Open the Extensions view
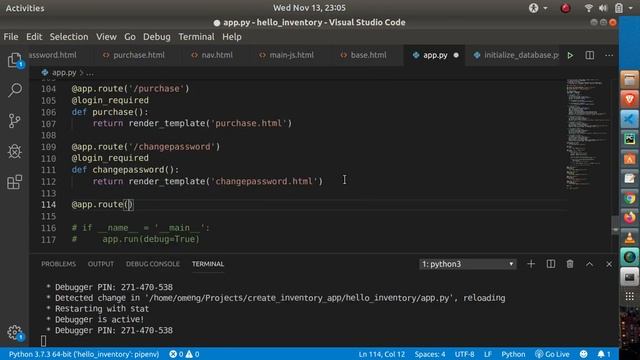The image size is (640, 360). point(15,182)
